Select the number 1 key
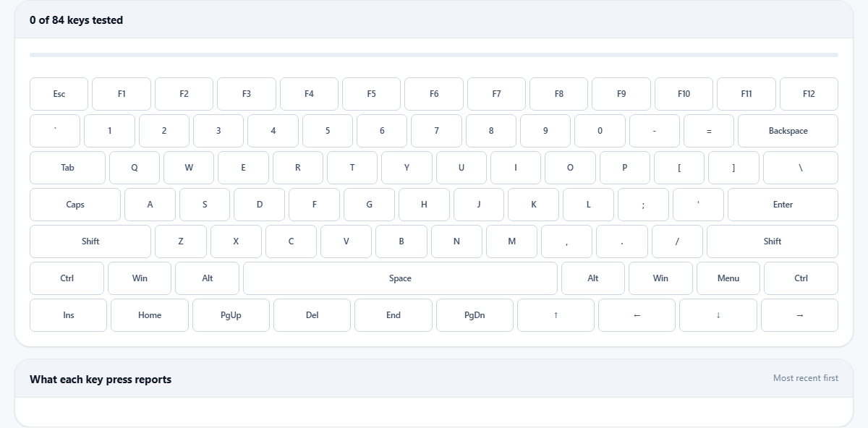The height and width of the screenshot is (428, 868). 109,131
